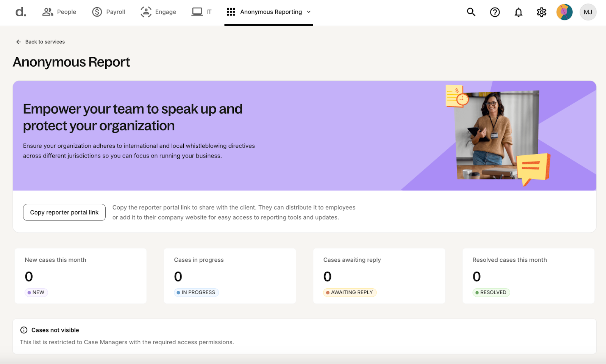This screenshot has height=364, width=606.
Task: Click the 'Cases not visible' heading
Action: (55, 330)
